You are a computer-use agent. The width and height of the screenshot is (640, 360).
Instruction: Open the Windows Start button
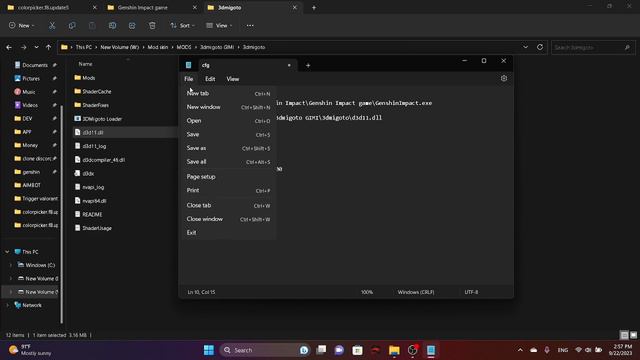click(209, 350)
